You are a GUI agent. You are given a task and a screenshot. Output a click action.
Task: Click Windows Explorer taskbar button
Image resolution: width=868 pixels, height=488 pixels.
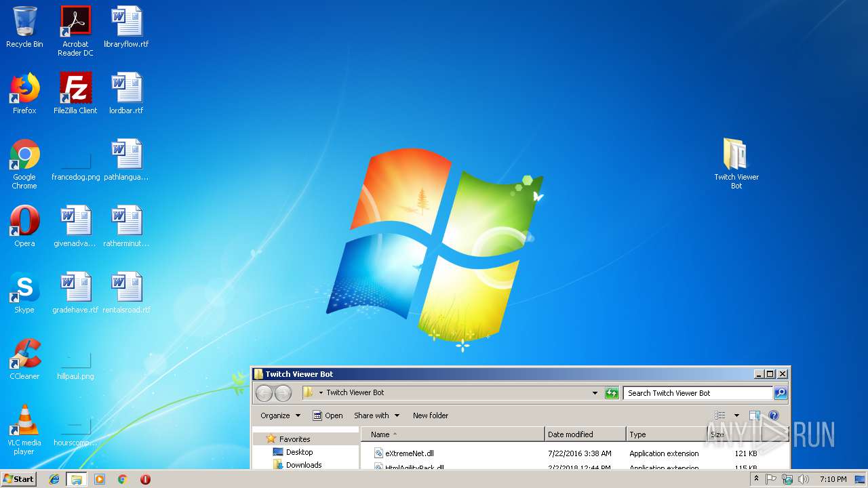(77, 479)
